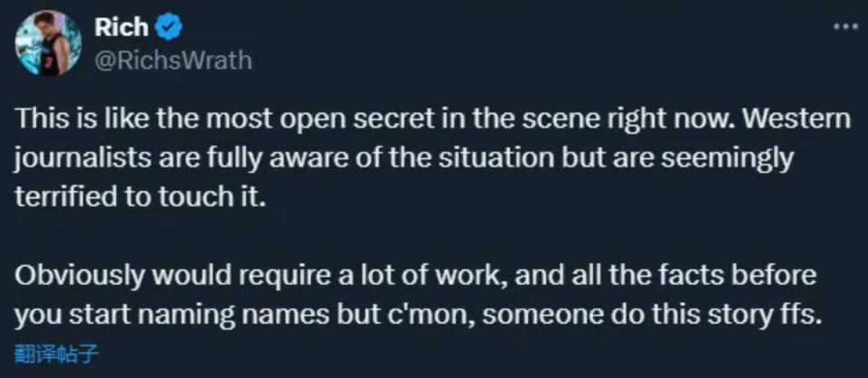Click the display name "Rich"
Viewport: 868px width, 378px height.
[x=120, y=27]
